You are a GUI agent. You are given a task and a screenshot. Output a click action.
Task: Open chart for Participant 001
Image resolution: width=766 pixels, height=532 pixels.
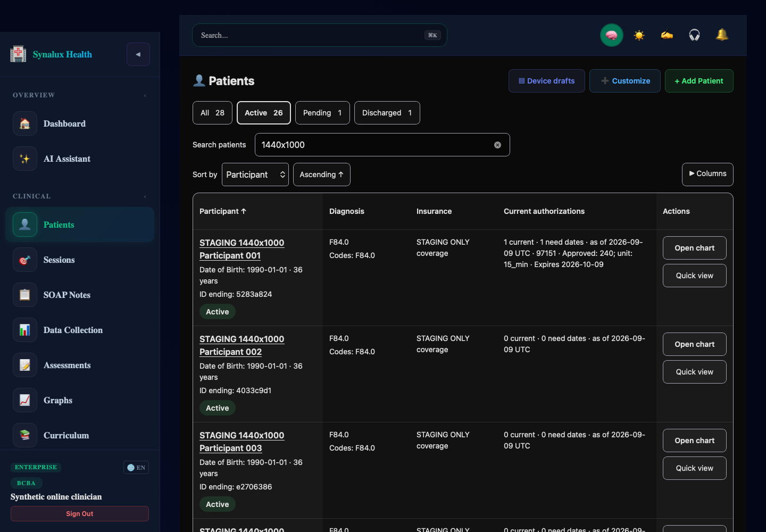(695, 248)
